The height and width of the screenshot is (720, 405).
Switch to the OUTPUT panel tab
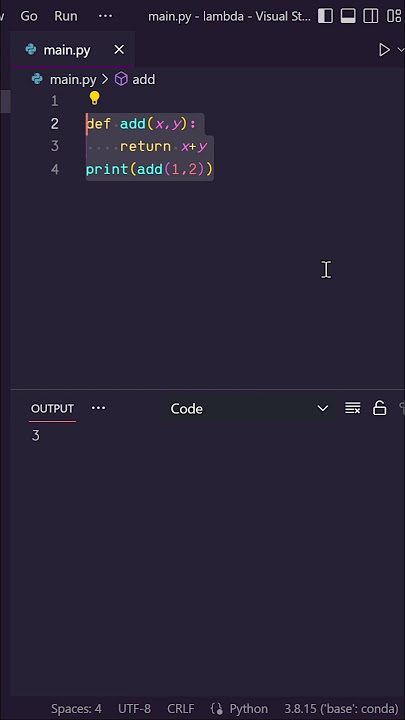(x=52, y=409)
